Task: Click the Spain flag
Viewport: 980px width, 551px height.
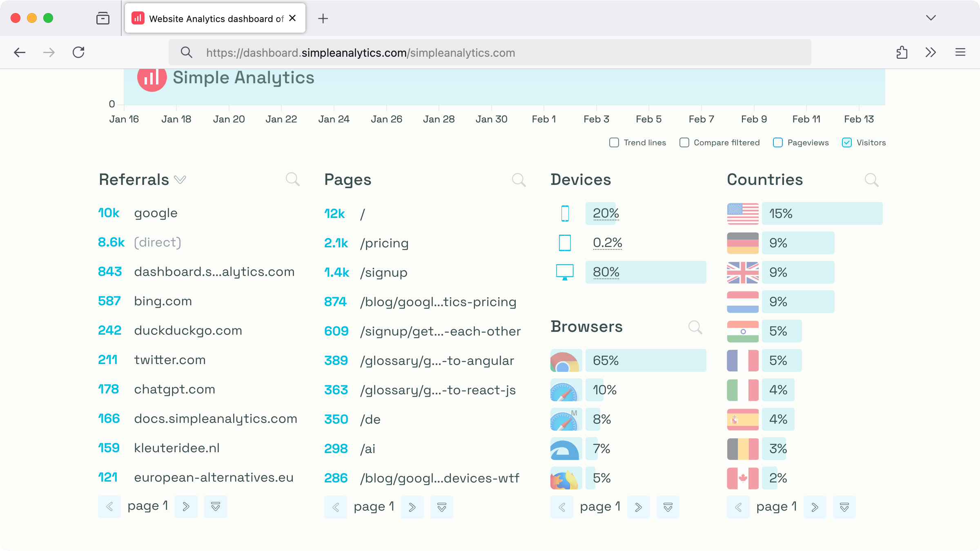Action: [743, 419]
